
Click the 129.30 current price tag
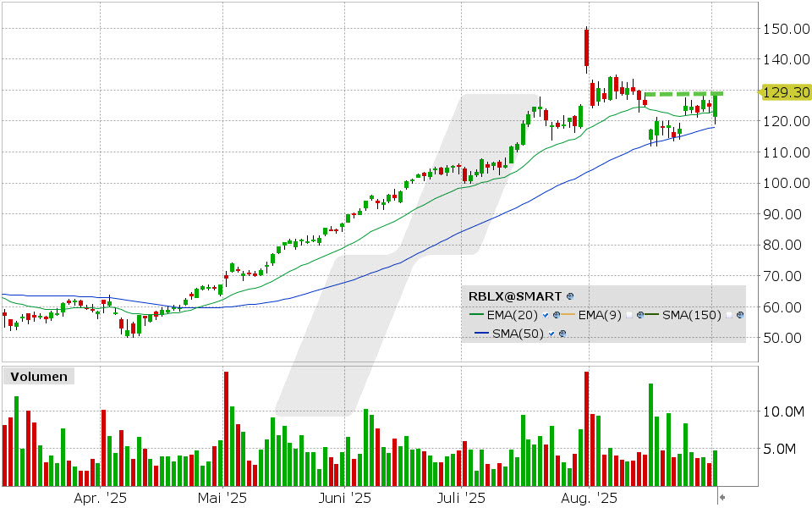tap(786, 92)
